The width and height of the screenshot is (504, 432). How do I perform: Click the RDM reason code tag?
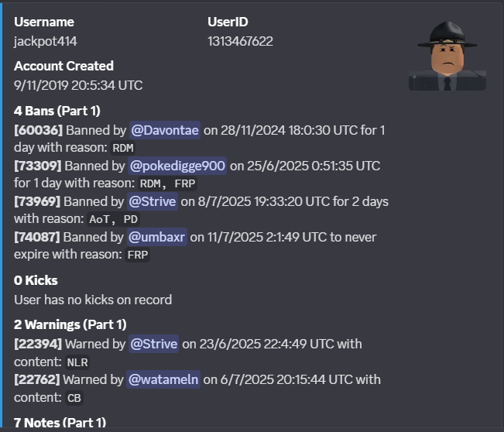click(x=123, y=148)
